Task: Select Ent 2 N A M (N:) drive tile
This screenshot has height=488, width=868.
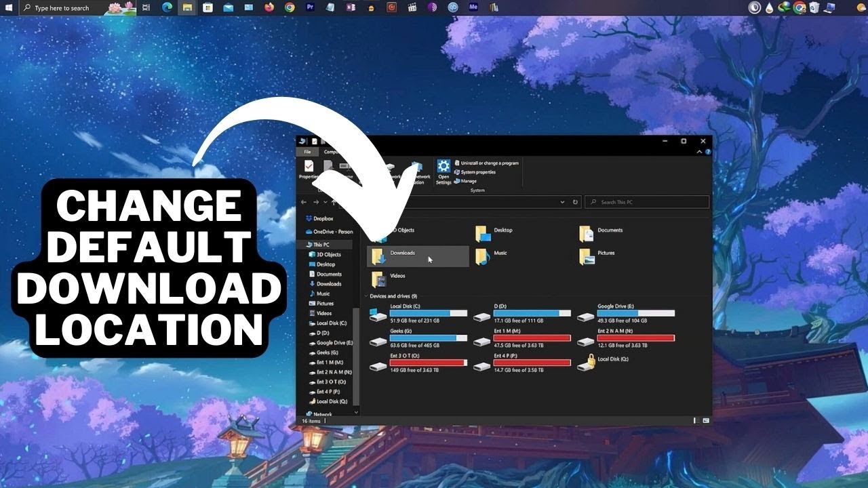Action: coord(626,338)
